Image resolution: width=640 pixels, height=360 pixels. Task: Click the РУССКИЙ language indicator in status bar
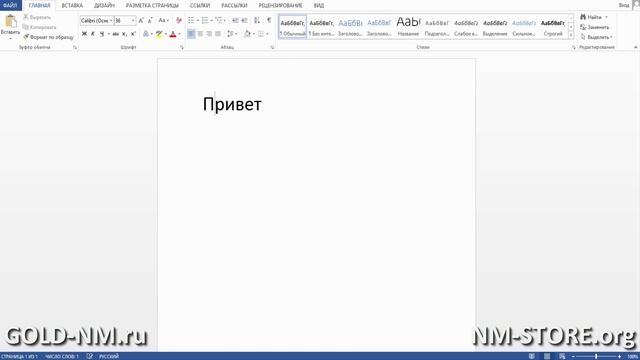[109, 356]
